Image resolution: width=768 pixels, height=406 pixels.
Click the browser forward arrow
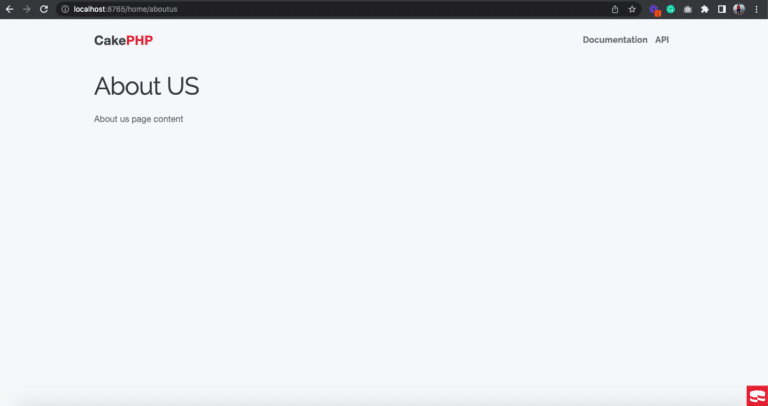[x=27, y=9]
